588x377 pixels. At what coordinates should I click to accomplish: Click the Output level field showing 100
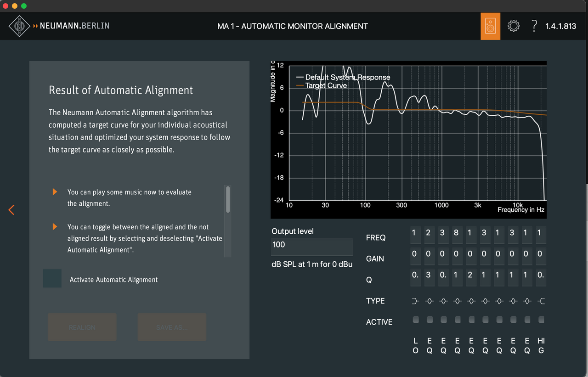(312, 247)
